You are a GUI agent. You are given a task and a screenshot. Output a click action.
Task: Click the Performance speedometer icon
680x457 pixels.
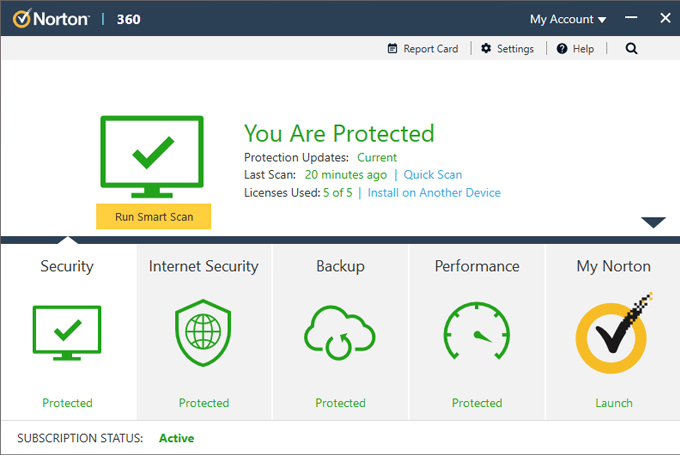pyautogui.click(x=476, y=333)
